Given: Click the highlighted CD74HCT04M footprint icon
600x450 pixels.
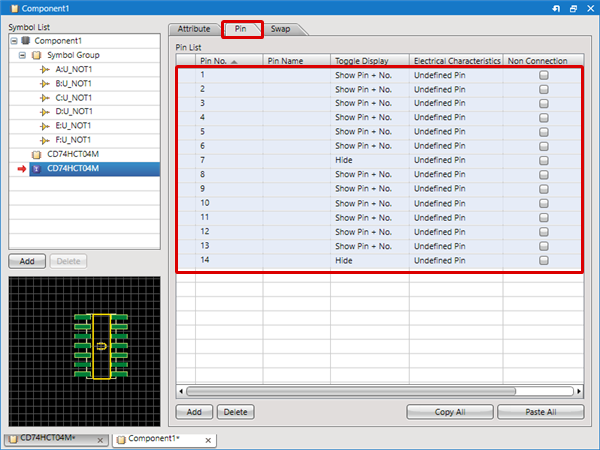Looking at the screenshot, I should 36,169.
